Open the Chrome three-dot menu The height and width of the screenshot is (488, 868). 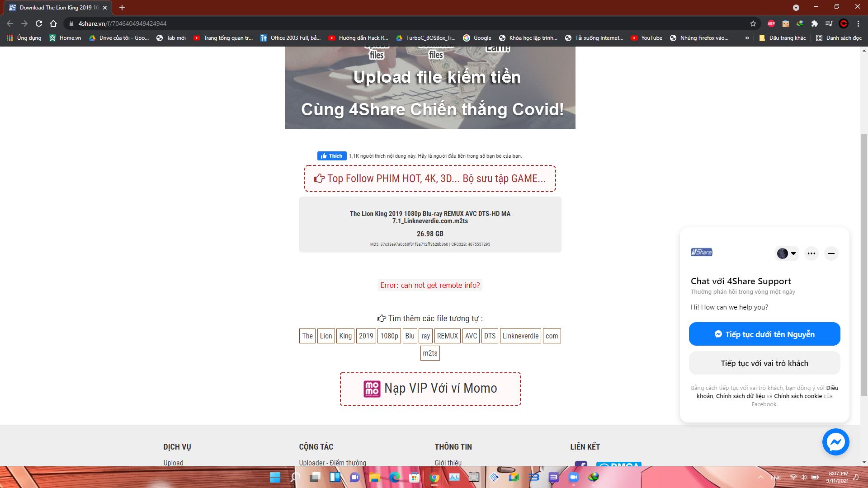pos(858,23)
